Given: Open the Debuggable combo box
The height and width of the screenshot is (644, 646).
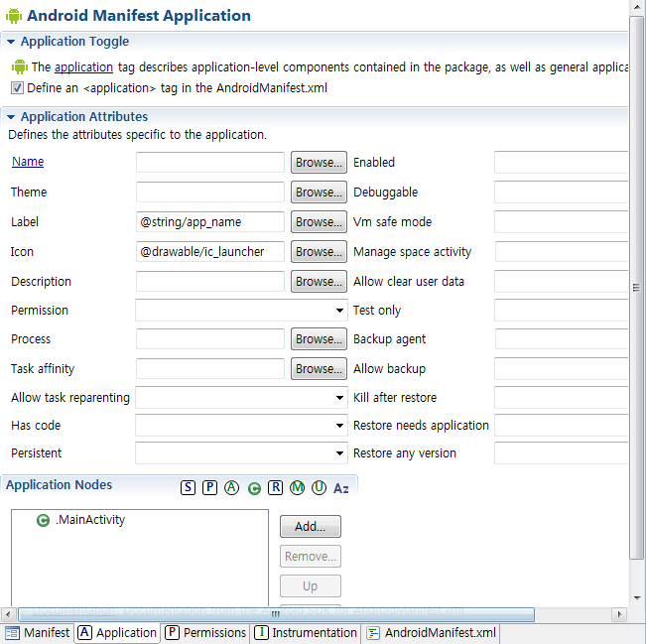Looking at the screenshot, I should [x=561, y=192].
